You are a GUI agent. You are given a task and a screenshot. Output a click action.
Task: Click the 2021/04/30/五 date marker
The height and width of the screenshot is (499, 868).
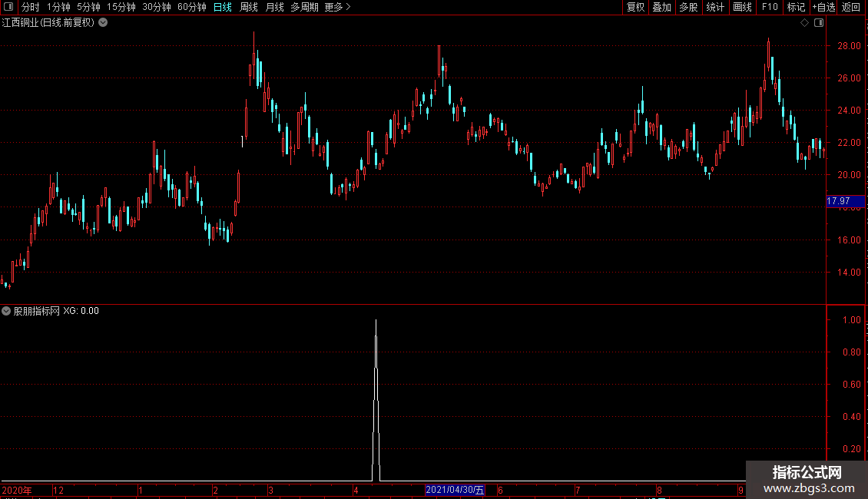coord(455,490)
